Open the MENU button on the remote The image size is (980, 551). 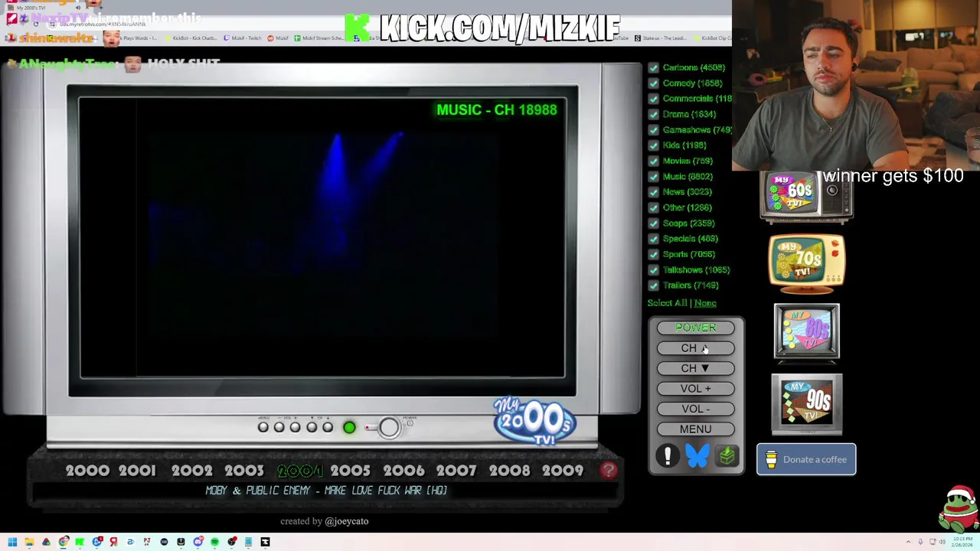click(695, 429)
